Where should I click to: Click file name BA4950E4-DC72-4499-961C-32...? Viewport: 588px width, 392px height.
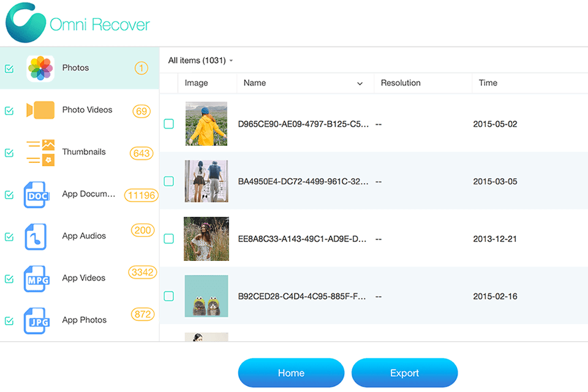[303, 181]
